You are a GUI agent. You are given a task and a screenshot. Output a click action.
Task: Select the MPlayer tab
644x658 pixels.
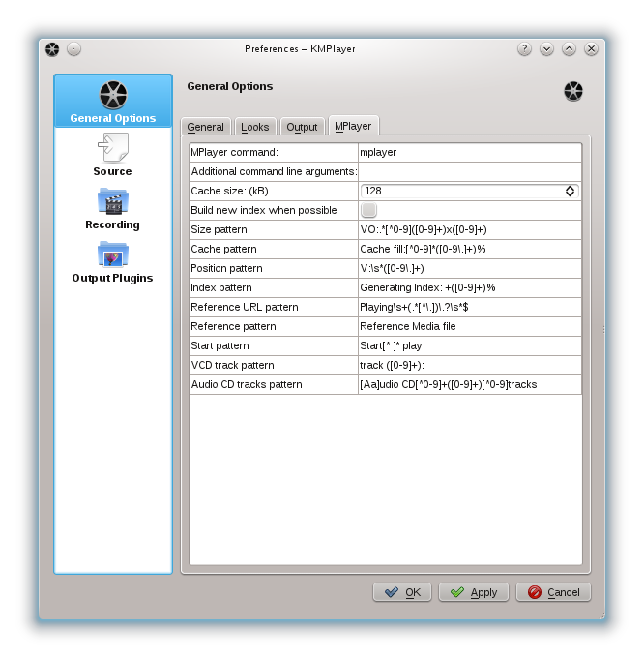[353, 126]
